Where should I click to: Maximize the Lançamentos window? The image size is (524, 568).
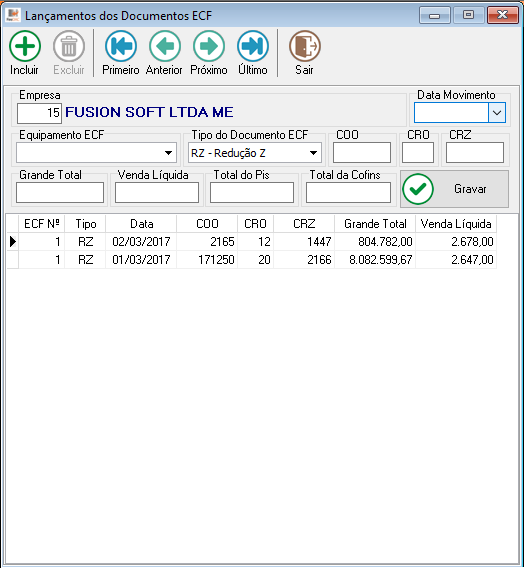(x=469, y=15)
